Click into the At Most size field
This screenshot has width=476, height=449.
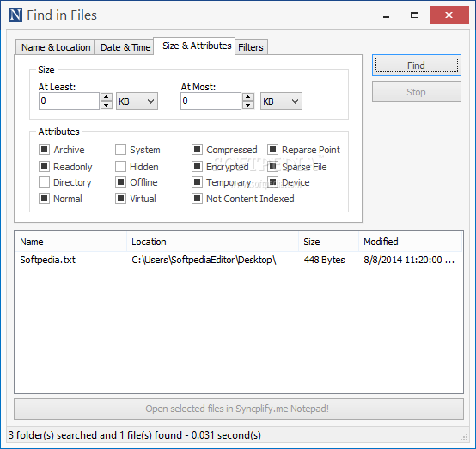click(211, 101)
